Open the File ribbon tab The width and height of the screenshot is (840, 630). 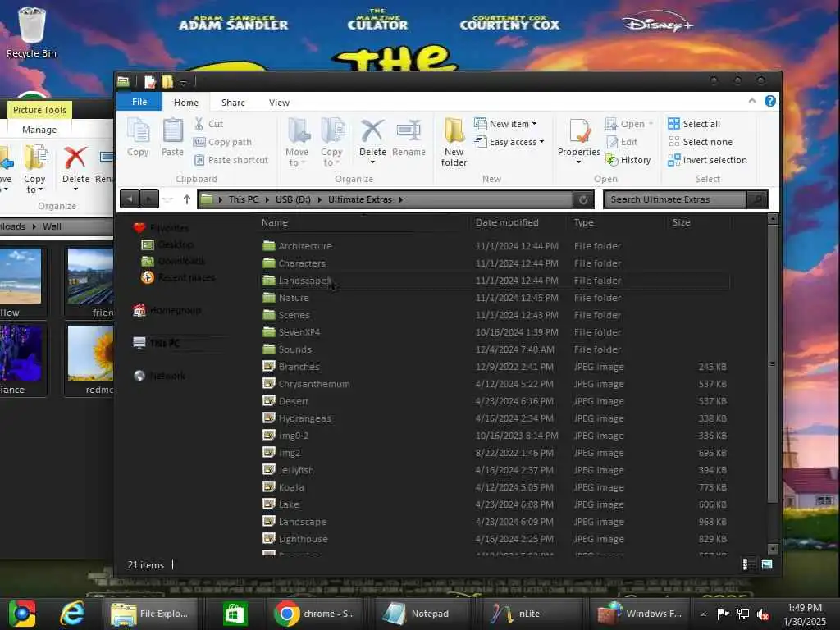tap(139, 102)
